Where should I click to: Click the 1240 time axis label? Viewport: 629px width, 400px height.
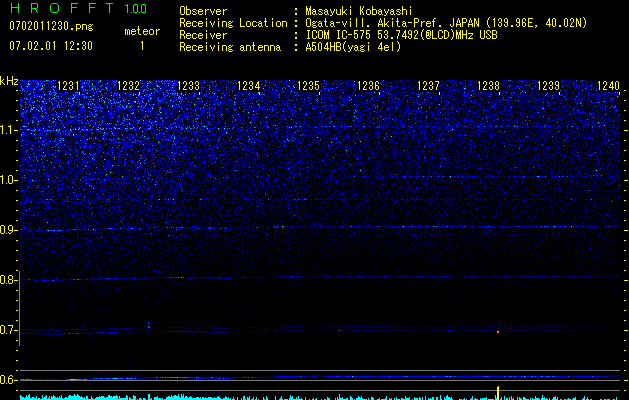click(x=608, y=86)
